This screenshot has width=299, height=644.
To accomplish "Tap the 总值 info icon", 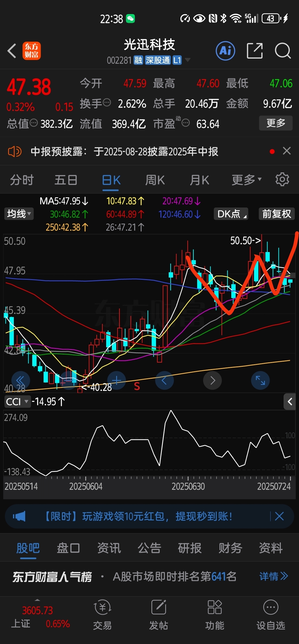I will (34, 123).
